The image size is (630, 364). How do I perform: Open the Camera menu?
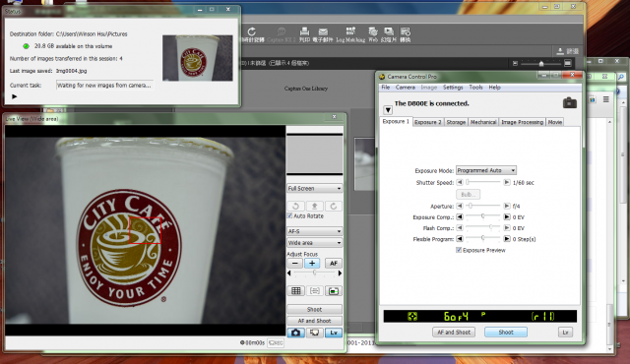[405, 88]
